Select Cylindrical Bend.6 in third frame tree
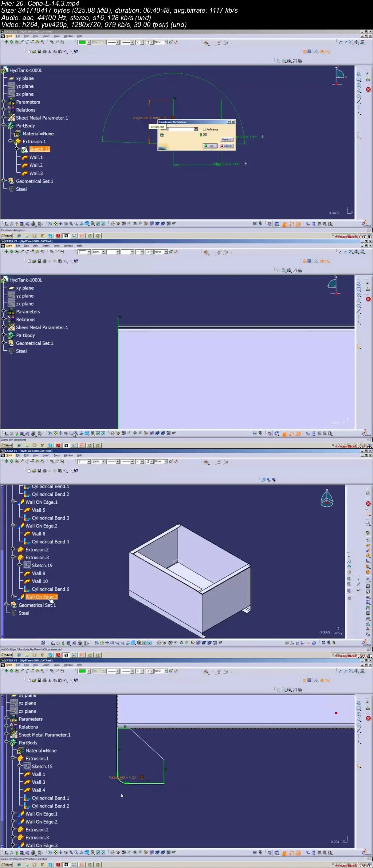Image resolution: width=373 pixels, height=868 pixels. coord(50,589)
